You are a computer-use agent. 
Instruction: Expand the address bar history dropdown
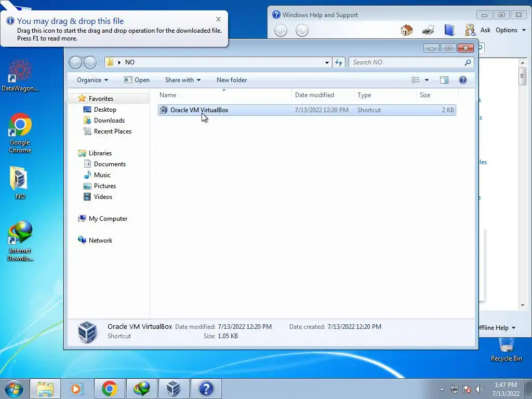327,62
